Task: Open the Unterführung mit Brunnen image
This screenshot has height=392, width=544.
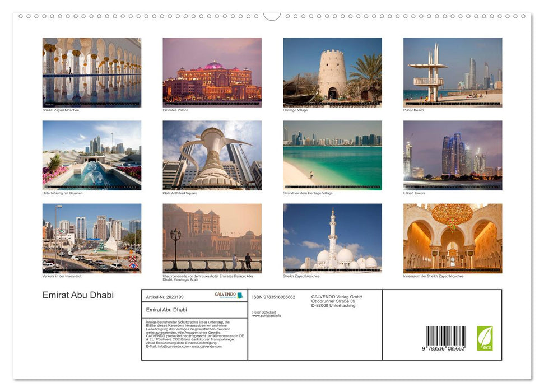Action: (x=91, y=154)
